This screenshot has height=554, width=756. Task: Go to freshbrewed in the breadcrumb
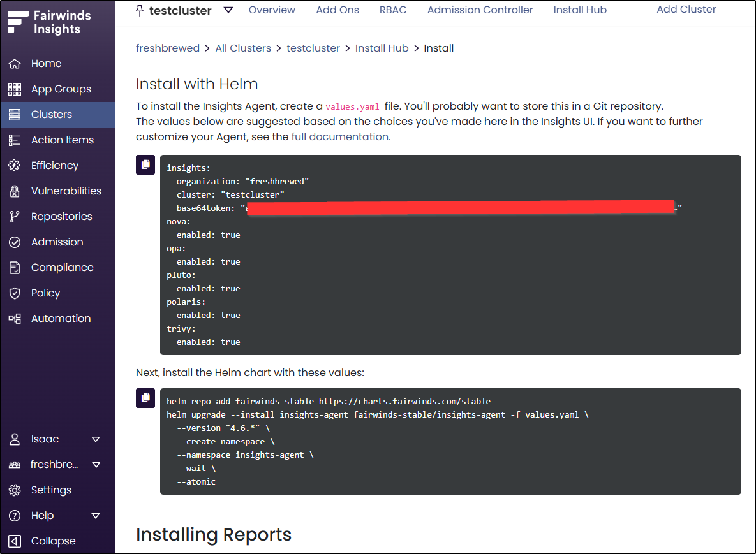click(x=168, y=48)
